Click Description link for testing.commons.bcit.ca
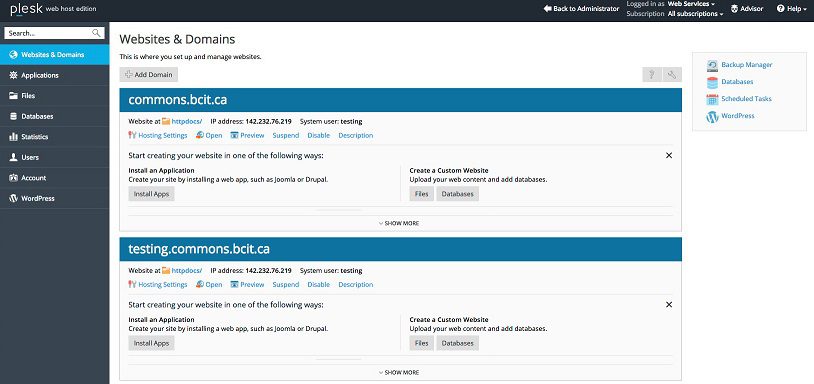The image size is (814, 384). coord(356,284)
